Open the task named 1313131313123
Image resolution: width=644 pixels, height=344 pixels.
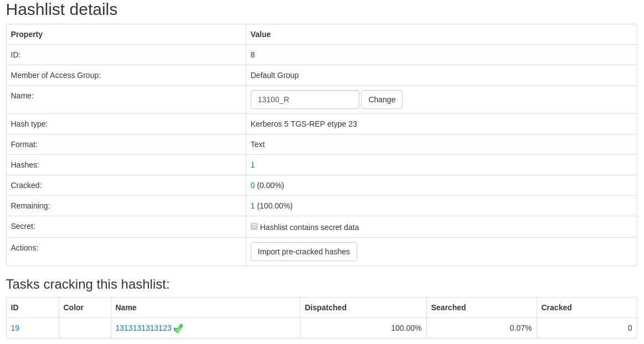[x=143, y=328]
